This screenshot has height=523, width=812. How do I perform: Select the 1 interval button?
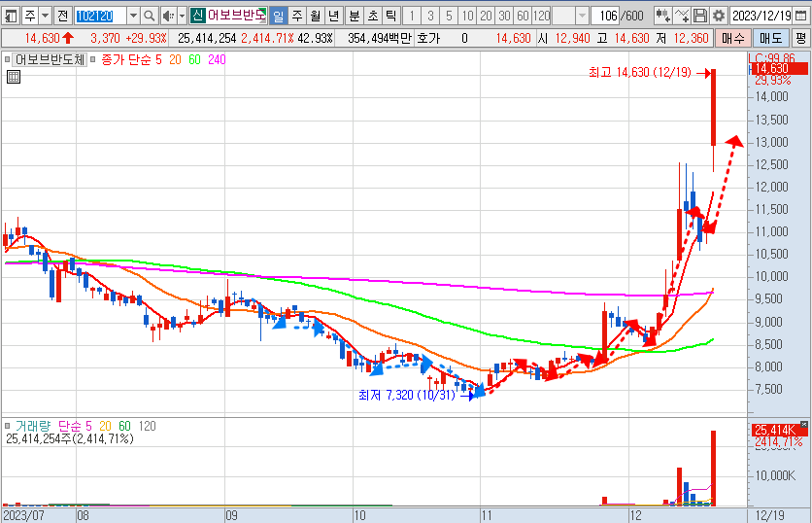coord(412,17)
